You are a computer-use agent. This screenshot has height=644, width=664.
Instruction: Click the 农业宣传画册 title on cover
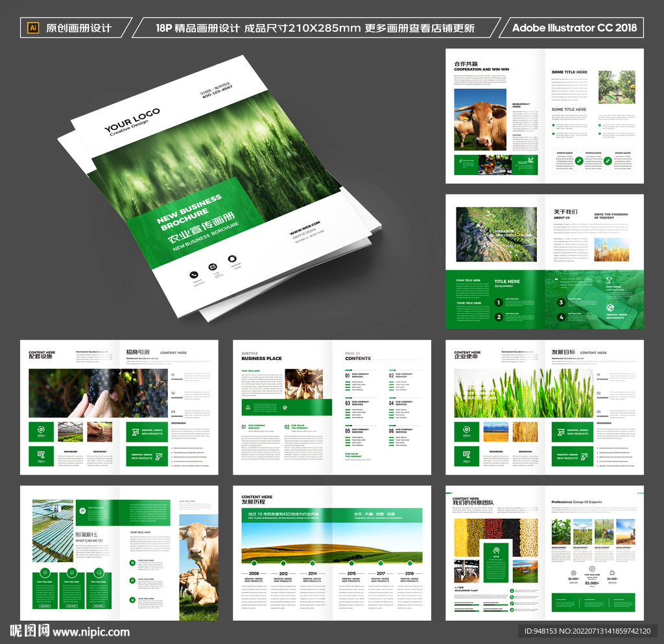201,229
